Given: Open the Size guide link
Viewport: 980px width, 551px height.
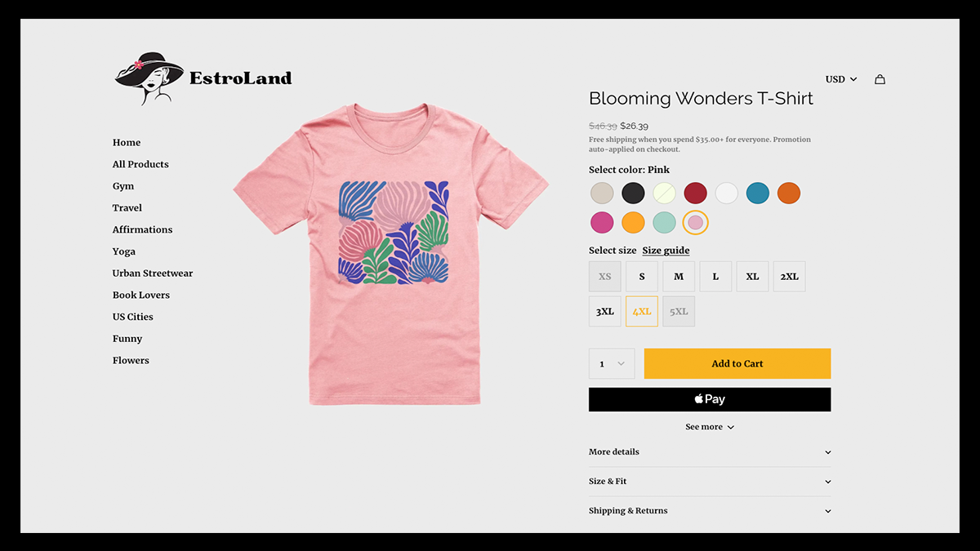Looking at the screenshot, I should click(666, 251).
